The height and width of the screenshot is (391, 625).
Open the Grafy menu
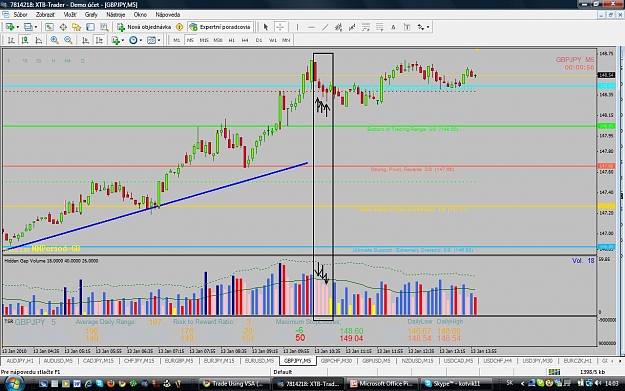pos(91,14)
